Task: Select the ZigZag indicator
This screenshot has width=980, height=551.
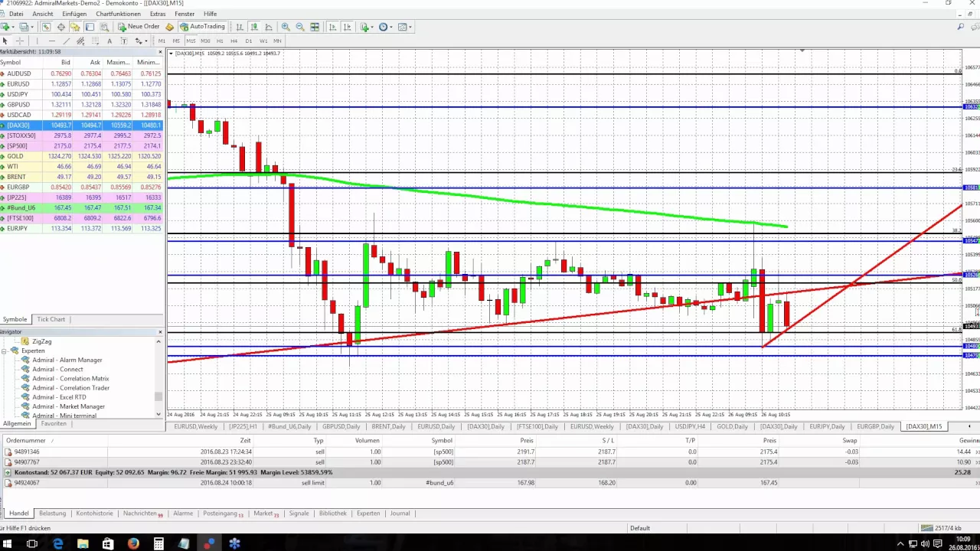Action: 41,341
